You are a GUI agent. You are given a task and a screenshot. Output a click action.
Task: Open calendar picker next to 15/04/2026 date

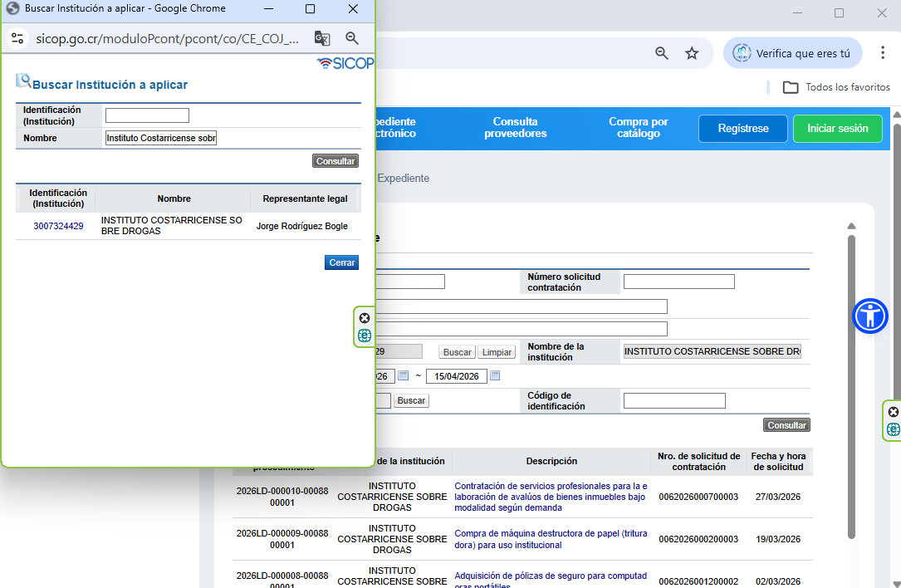(495, 376)
